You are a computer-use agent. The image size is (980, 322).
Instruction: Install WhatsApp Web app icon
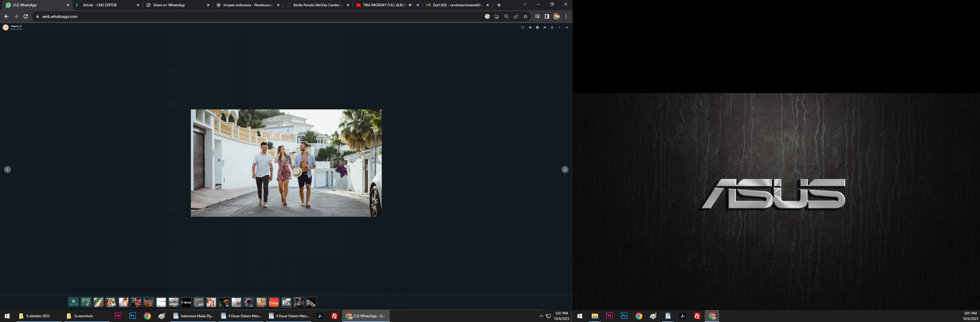click(497, 16)
